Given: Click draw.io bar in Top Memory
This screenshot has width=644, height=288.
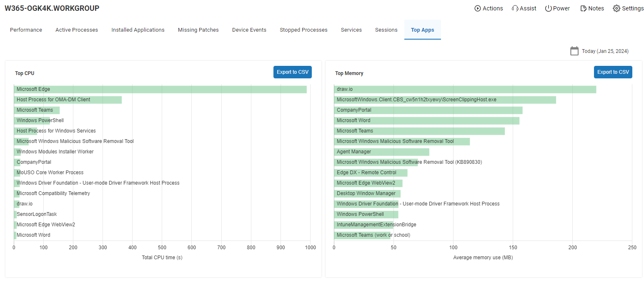Looking at the screenshot, I should [465, 89].
